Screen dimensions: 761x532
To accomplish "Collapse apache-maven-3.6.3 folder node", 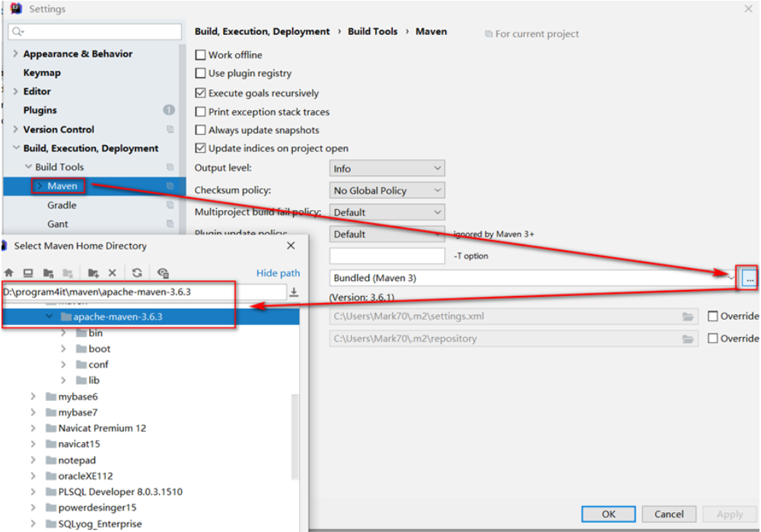I will click(x=49, y=317).
